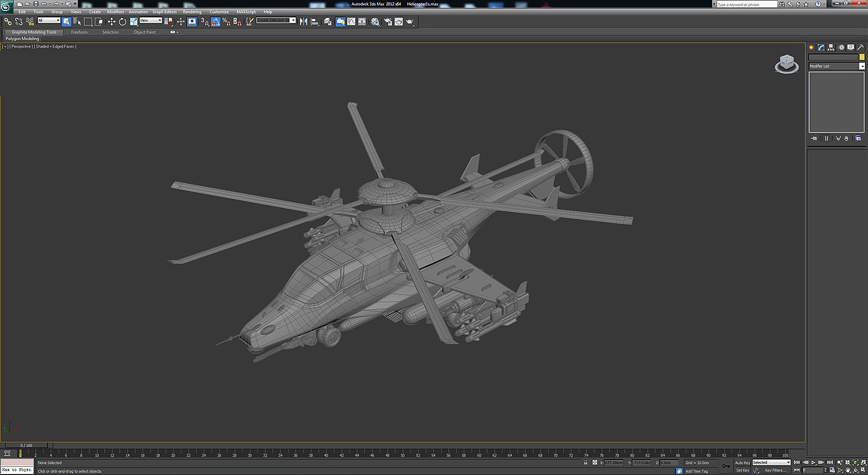
Task: Open the Utilities hammer panel
Action: (861, 47)
